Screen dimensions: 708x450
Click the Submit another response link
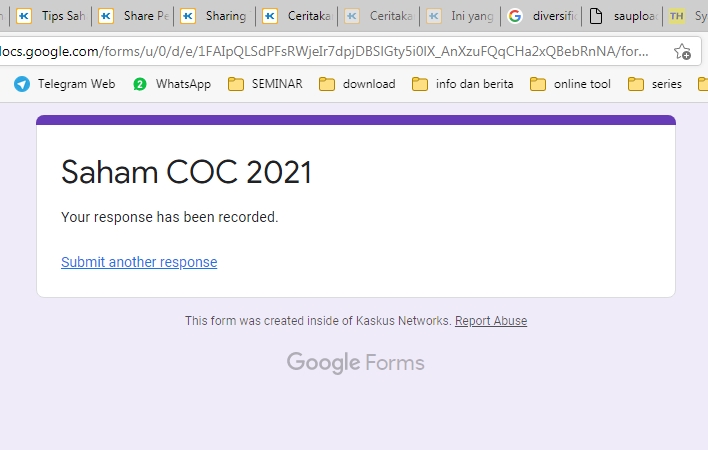(x=139, y=262)
